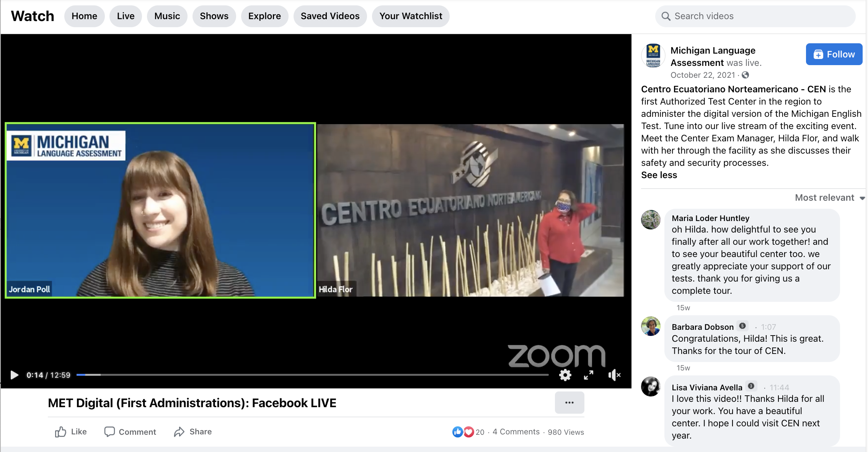This screenshot has height=452, width=868.
Task: Open Your Watchlist
Action: [411, 16]
